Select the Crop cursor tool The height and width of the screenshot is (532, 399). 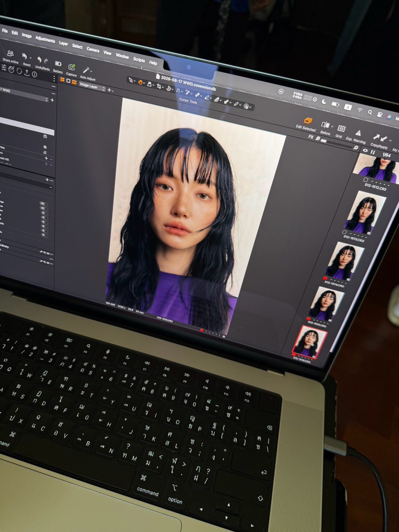159,86
